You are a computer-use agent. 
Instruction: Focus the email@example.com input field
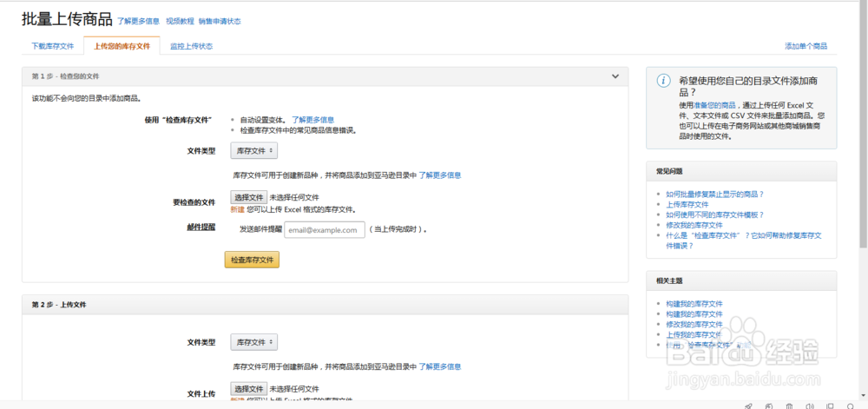(x=324, y=230)
